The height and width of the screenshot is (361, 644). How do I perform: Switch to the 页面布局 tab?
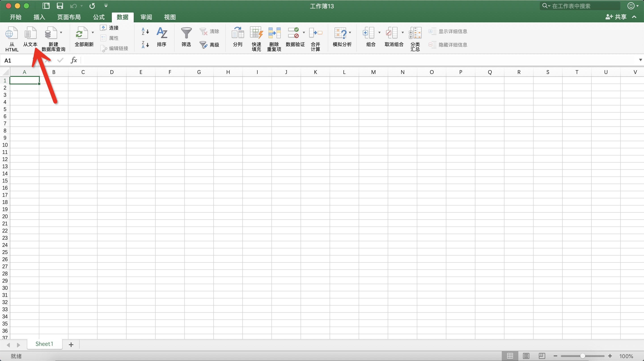69,17
